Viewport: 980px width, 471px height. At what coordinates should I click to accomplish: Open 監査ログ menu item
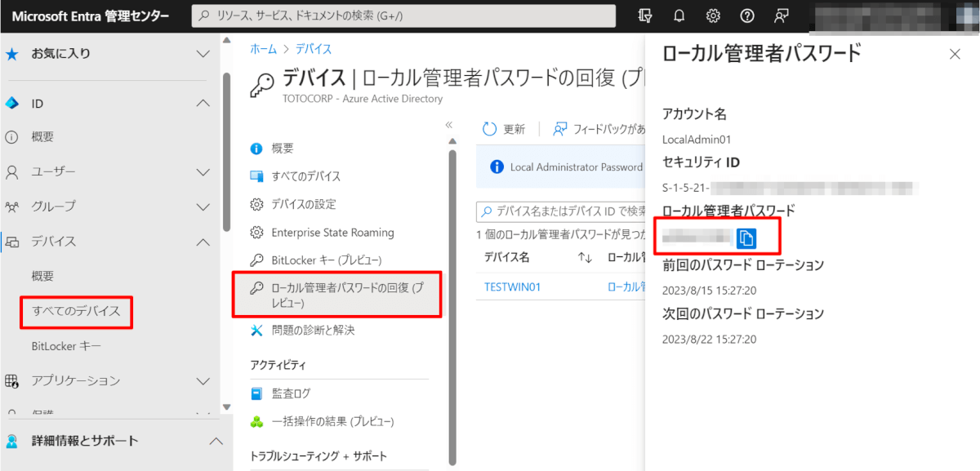291,393
